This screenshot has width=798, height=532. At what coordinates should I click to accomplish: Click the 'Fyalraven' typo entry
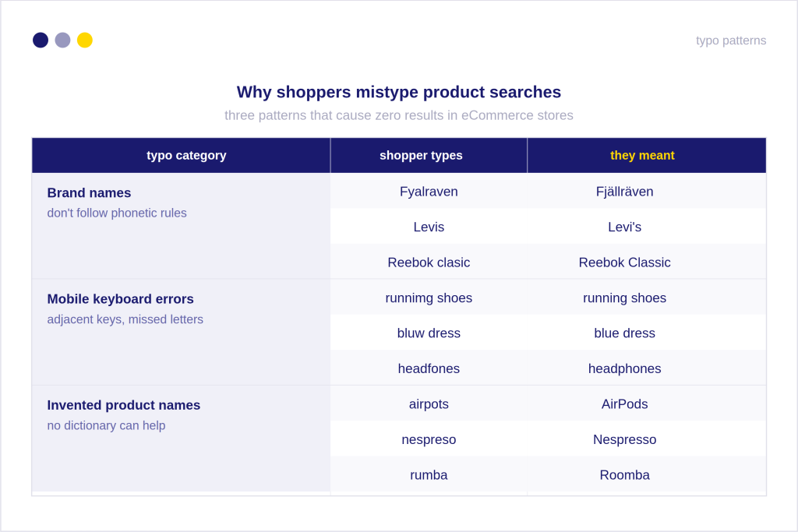429,192
